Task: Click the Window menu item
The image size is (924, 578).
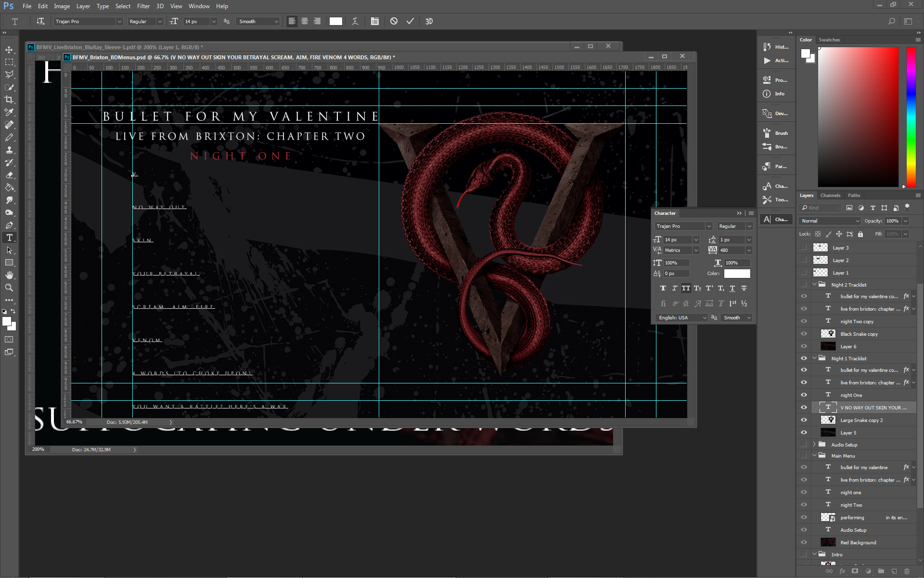Action: tap(198, 6)
